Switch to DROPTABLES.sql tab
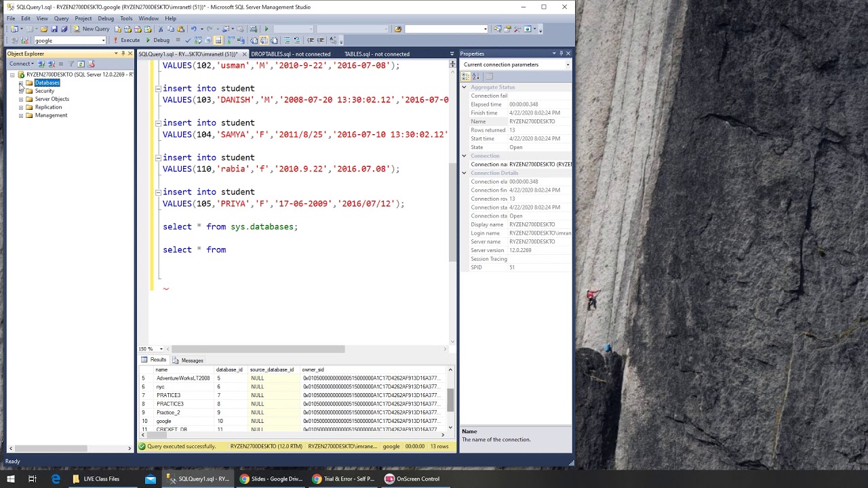 click(291, 54)
